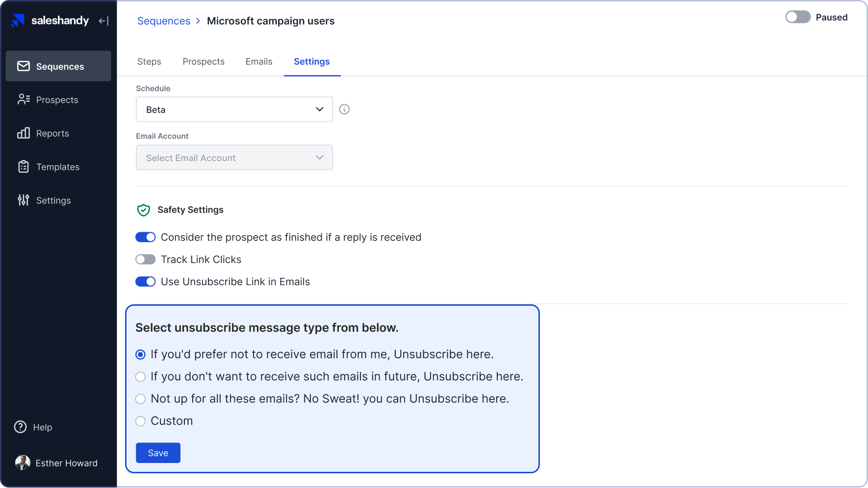The width and height of the screenshot is (868, 488).
Task: Enable Track Link Clicks
Action: click(x=145, y=259)
